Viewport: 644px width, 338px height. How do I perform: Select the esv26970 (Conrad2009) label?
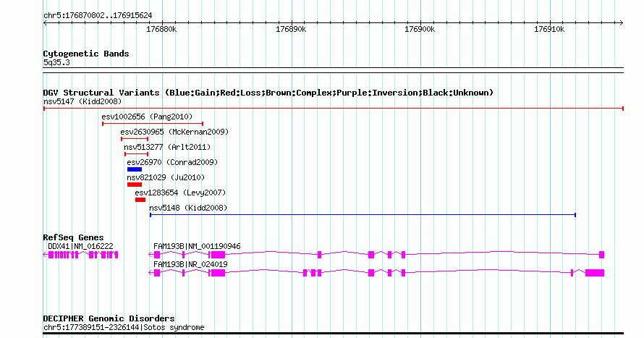pos(172,163)
